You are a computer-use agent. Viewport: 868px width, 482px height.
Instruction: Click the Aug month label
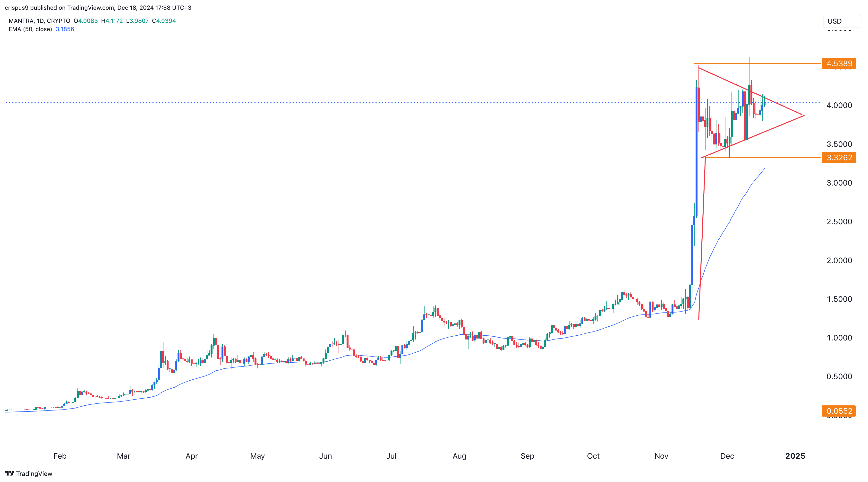click(x=459, y=456)
